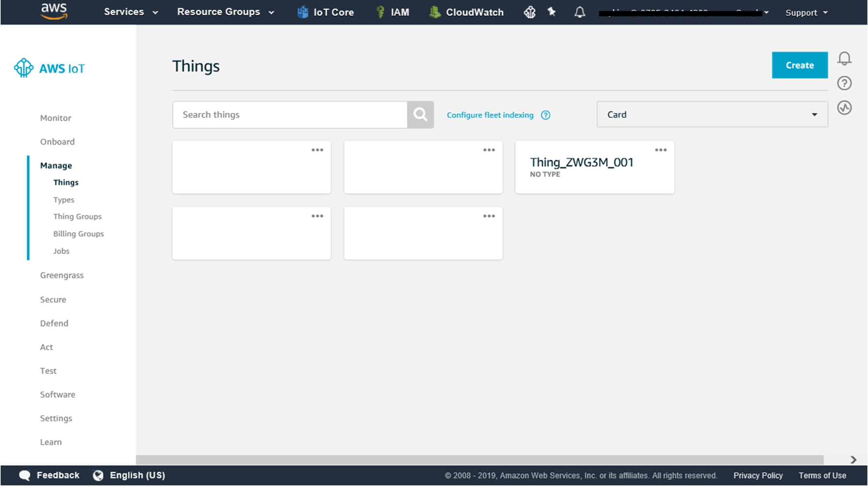Click the help circle next to Configure fleet indexing
The width and height of the screenshot is (868, 486).
[x=546, y=115]
